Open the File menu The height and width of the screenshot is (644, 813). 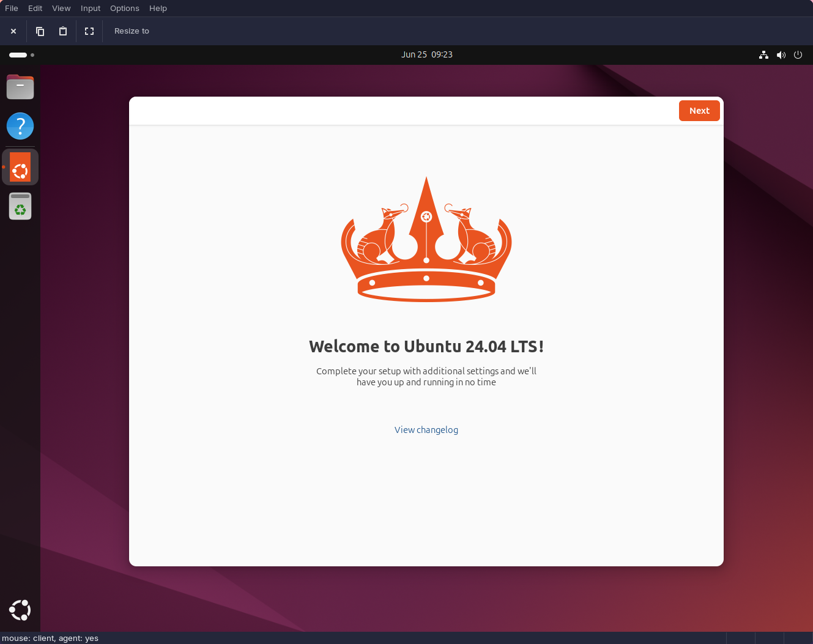(12, 9)
